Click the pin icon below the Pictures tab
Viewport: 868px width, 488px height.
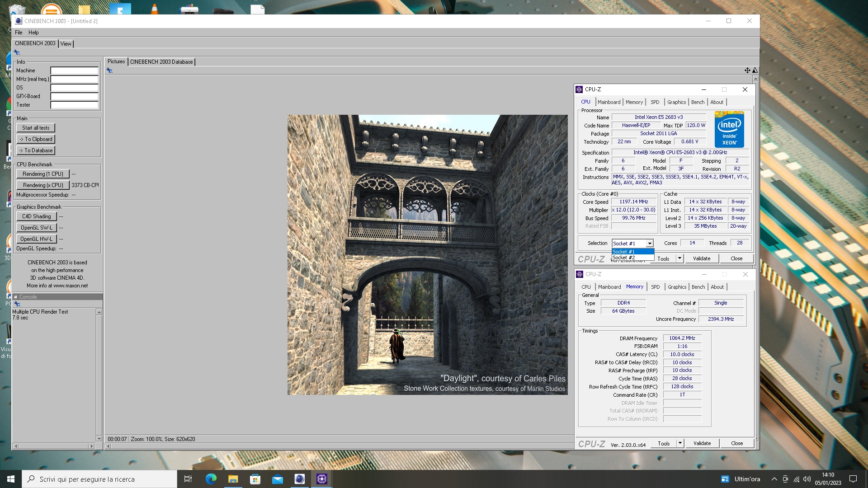109,70
